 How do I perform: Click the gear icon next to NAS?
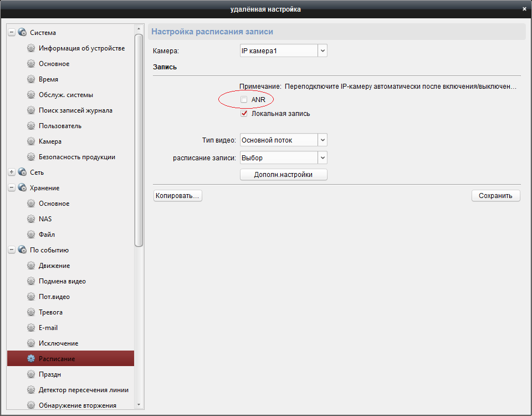31,219
